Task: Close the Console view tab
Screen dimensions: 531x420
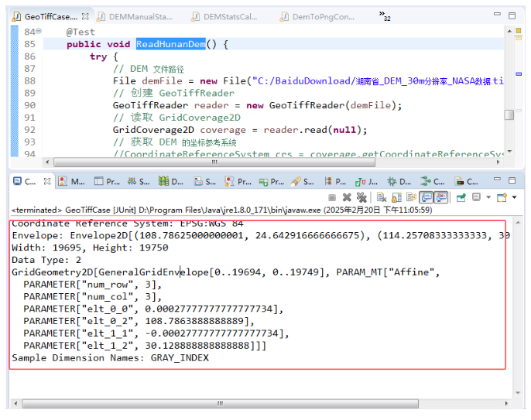Action: [47, 182]
